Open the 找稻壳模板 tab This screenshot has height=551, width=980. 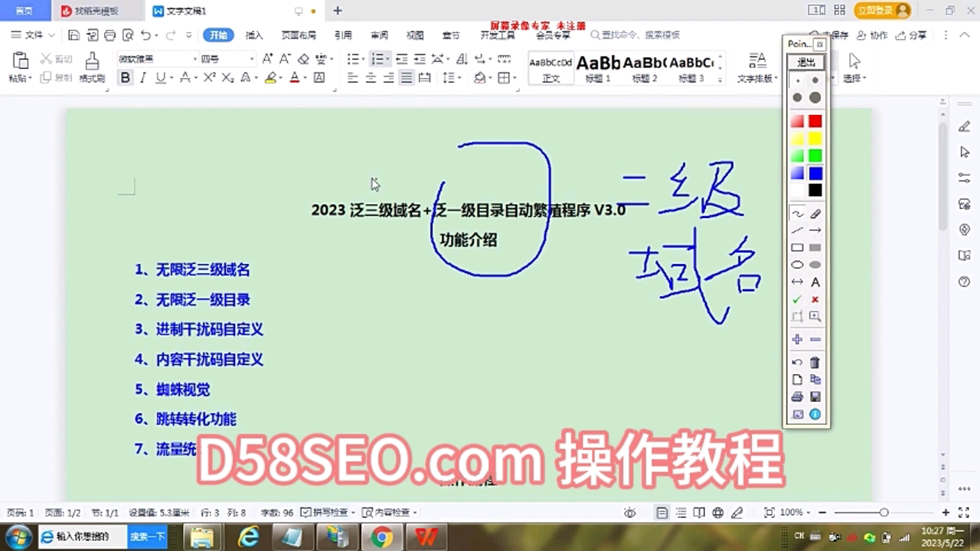97,11
